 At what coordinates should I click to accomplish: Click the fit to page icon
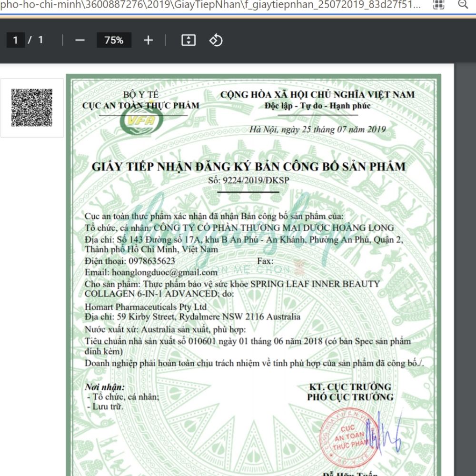(188, 40)
